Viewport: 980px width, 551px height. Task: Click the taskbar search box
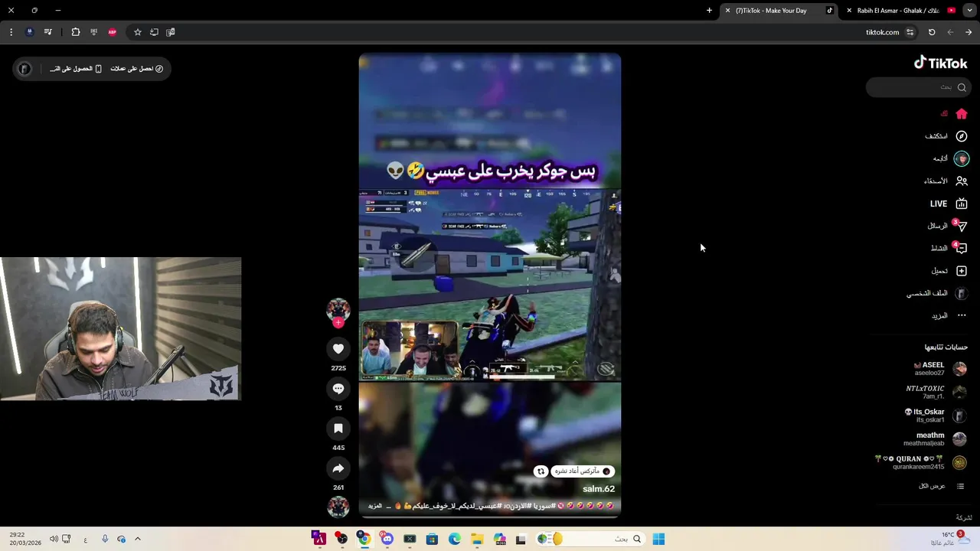coord(590,539)
